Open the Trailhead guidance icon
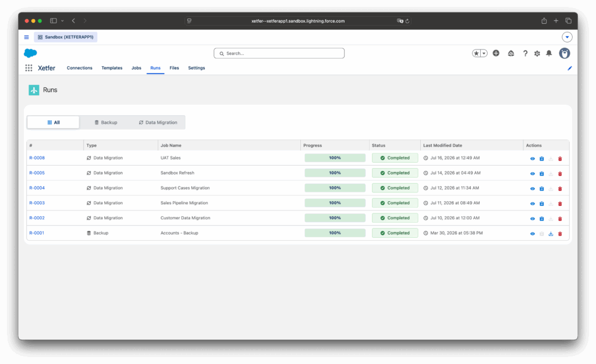Image resolution: width=596 pixels, height=364 pixels. click(x=511, y=53)
